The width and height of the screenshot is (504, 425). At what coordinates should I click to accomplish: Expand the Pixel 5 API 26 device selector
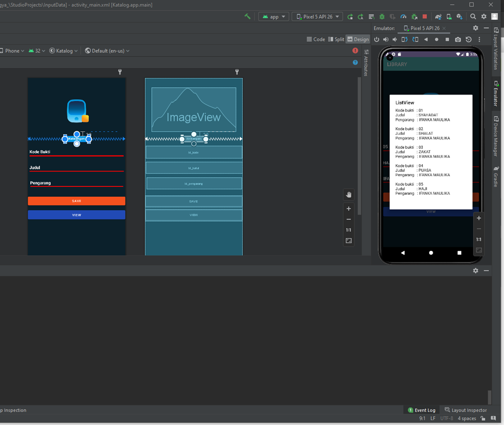[x=317, y=17]
